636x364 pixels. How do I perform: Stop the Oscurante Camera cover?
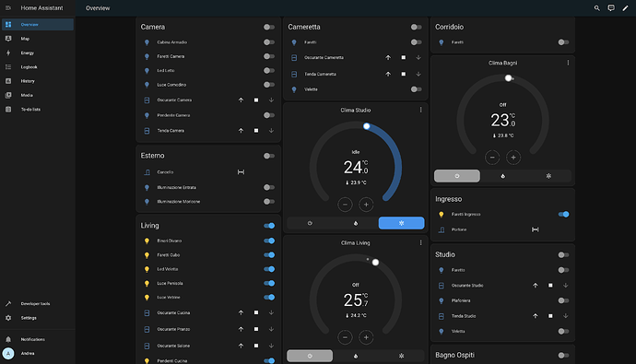click(x=256, y=100)
